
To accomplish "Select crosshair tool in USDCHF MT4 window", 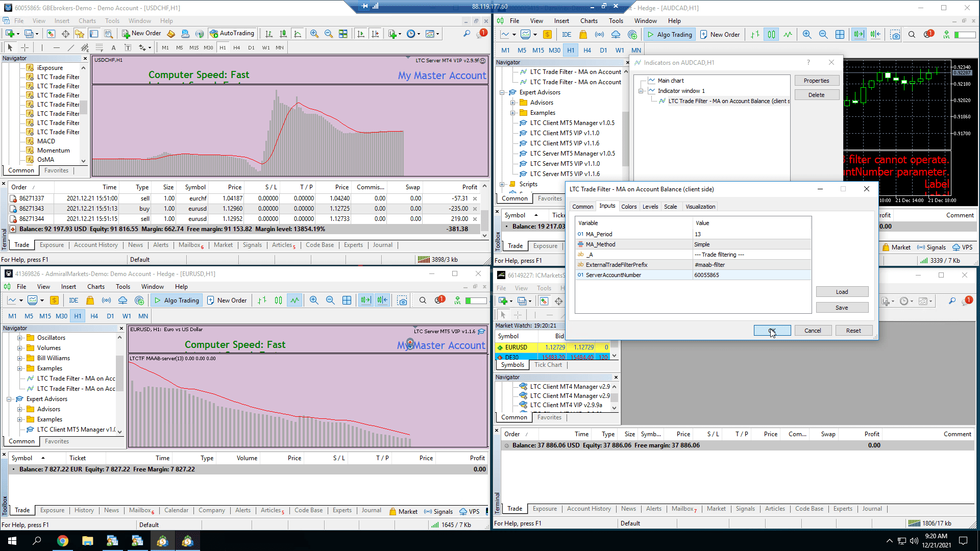I will [25, 47].
